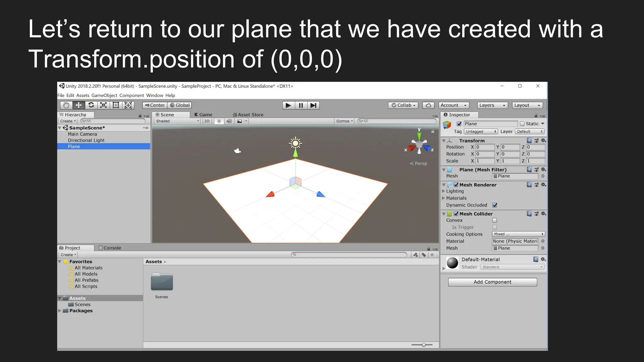Click the Pause button
The height and width of the screenshot is (362, 644).
(301, 105)
